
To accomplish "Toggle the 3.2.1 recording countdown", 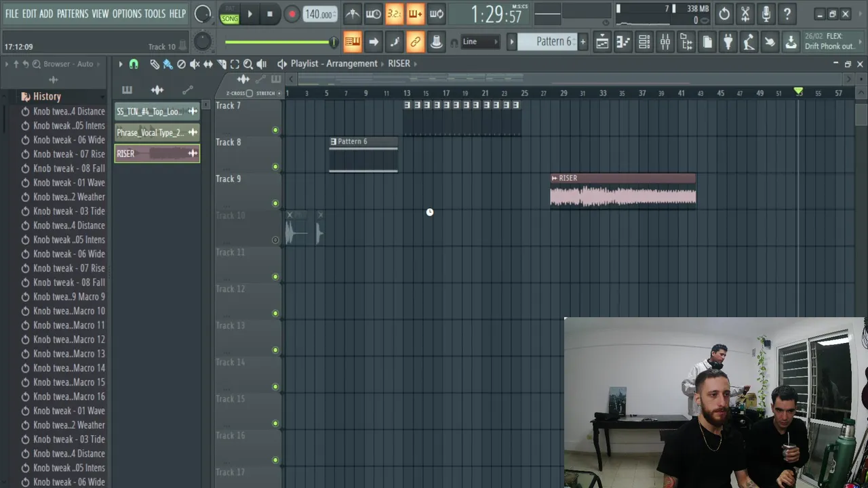I will pyautogui.click(x=394, y=14).
